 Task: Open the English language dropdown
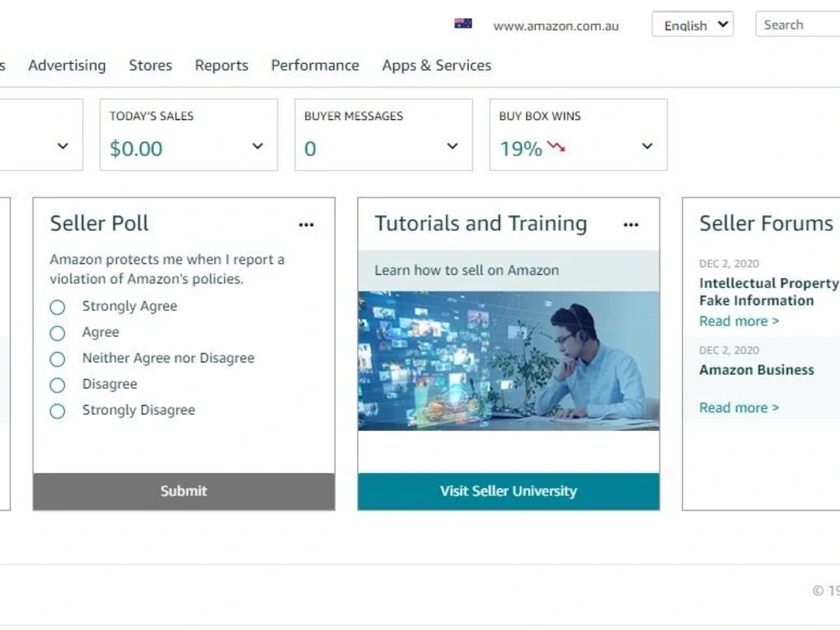click(x=692, y=24)
